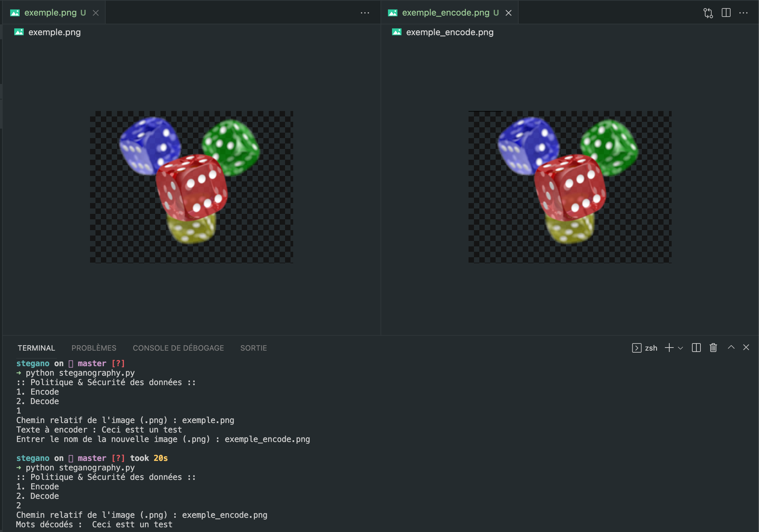The height and width of the screenshot is (532, 759).
Task: Maximize the panel with the up chevron
Action: tap(731, 347)
